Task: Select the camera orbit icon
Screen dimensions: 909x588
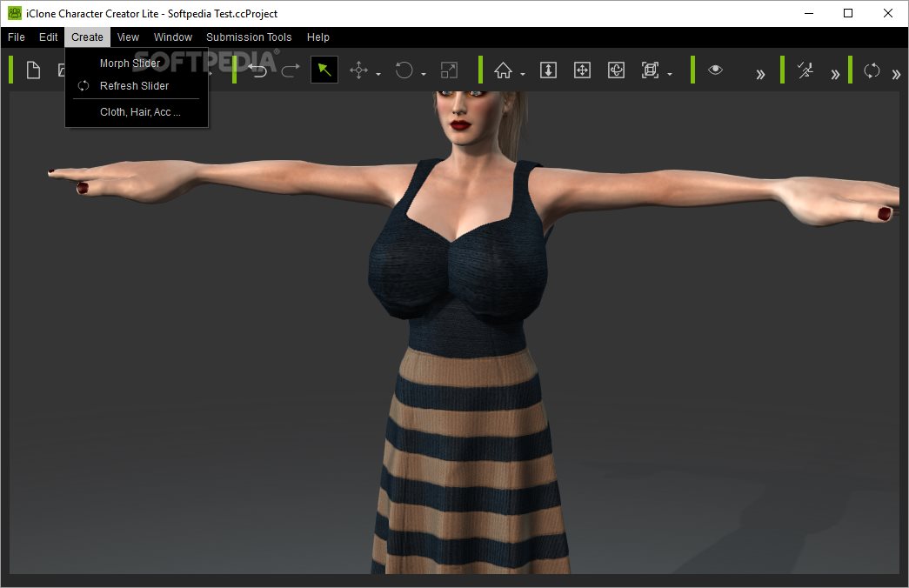Action: pyautogui.click(x=616, y=70)
